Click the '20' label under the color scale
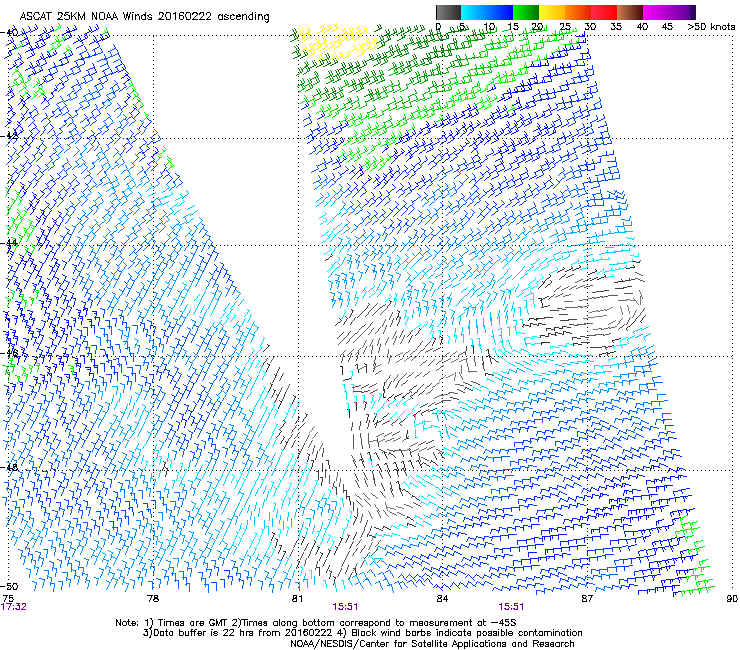Image resolution: width=740 pixels, height=650 pixels. 538,27
